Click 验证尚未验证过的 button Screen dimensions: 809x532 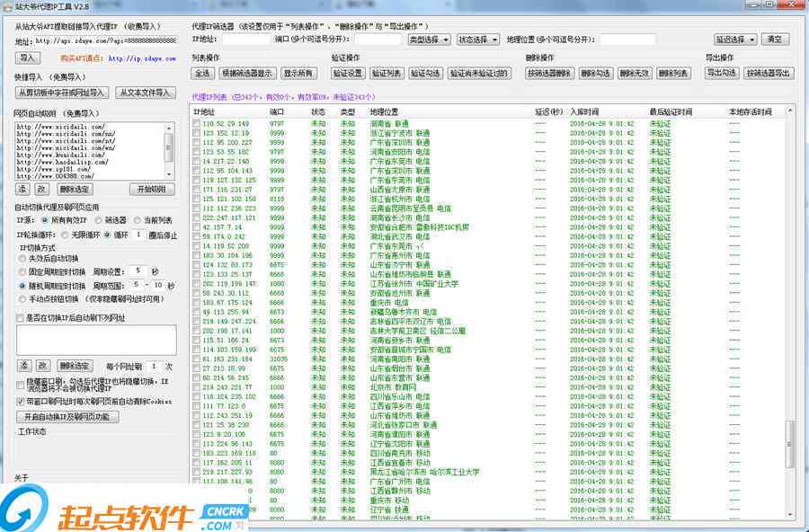coord(480,74)
